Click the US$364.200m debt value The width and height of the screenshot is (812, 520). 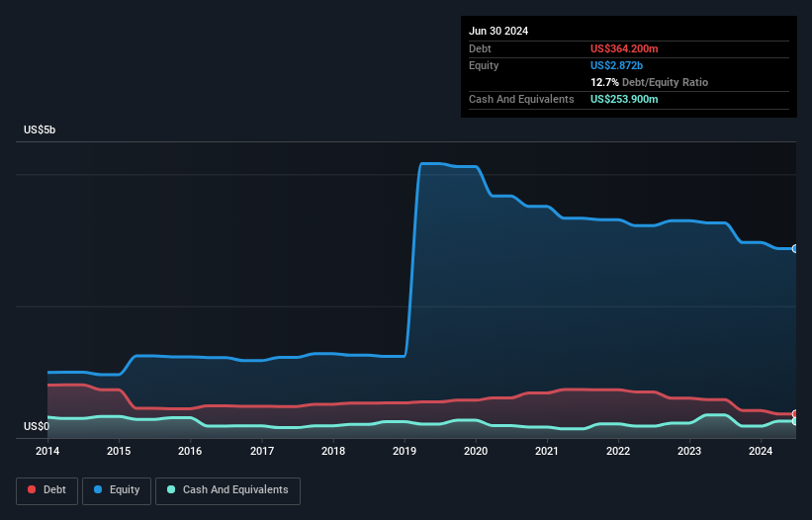624,48
